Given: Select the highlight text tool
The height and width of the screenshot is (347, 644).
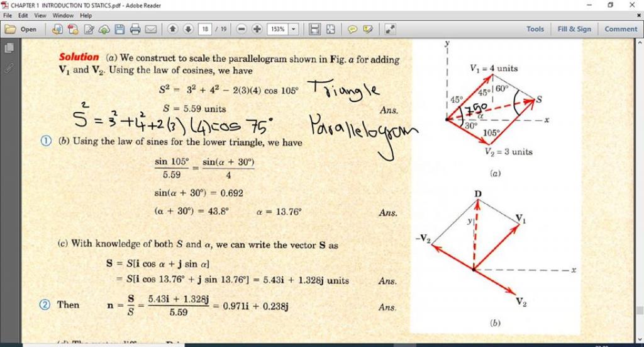Looking at the screenshot, I should coord(369,29).
